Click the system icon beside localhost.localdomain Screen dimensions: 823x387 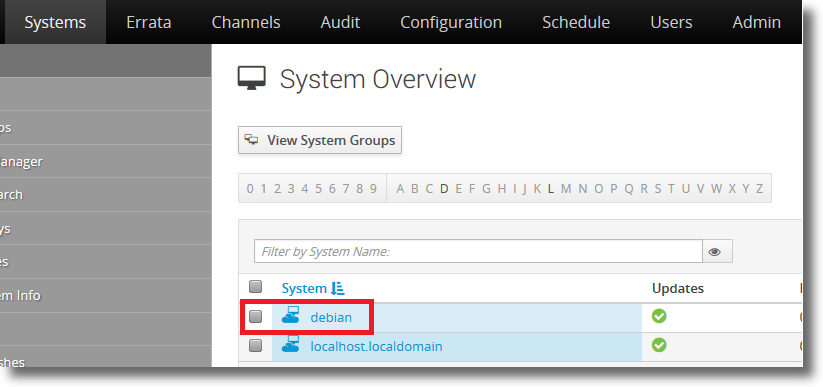click(x=291, y=344)
